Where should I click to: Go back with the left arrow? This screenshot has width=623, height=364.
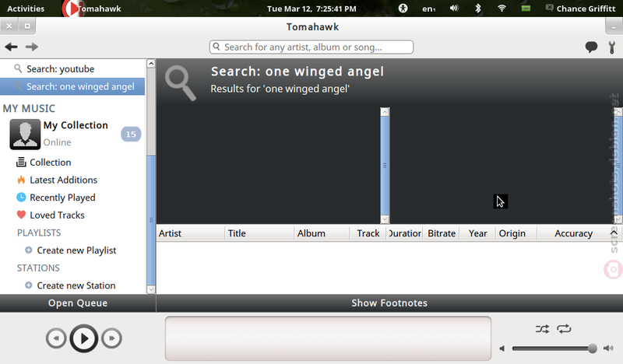[x=11, y=47]
